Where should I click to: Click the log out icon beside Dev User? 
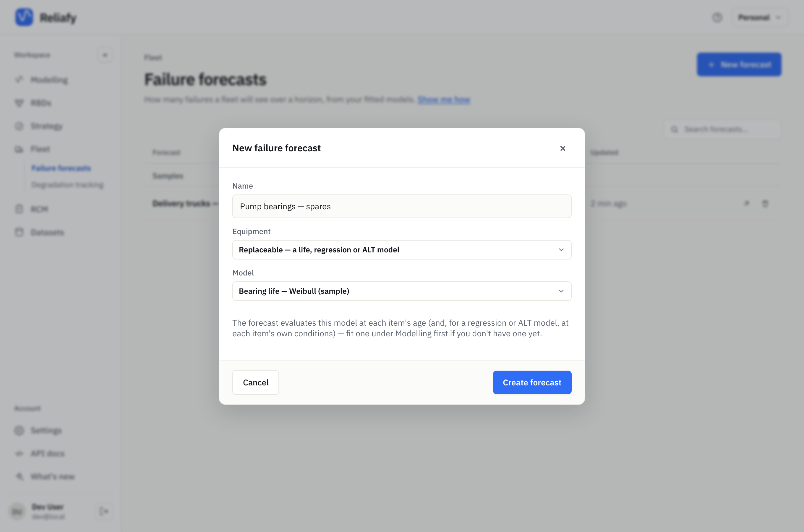[104, 511]
